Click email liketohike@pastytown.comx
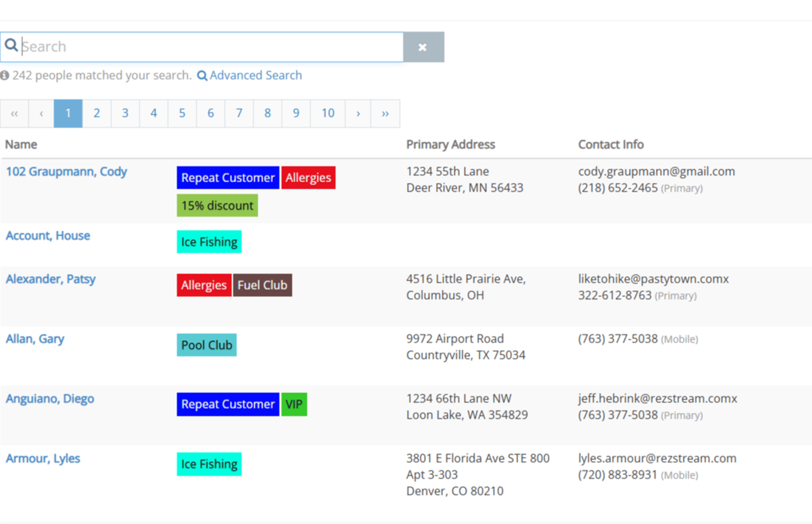Viewport: 812px width, 524px height. pyautogui.click(x=654, y=279)
